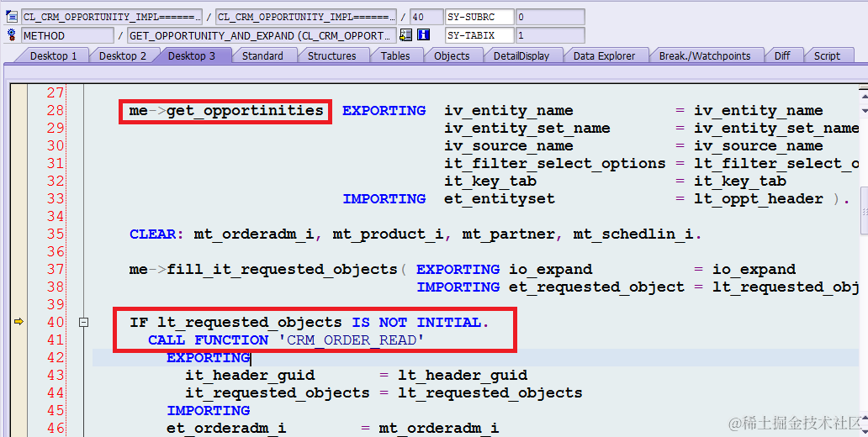This screenshot has height=437, width=868.
Task: Click lt_requested_objects in the IF statement
Action: click(249, 322)
